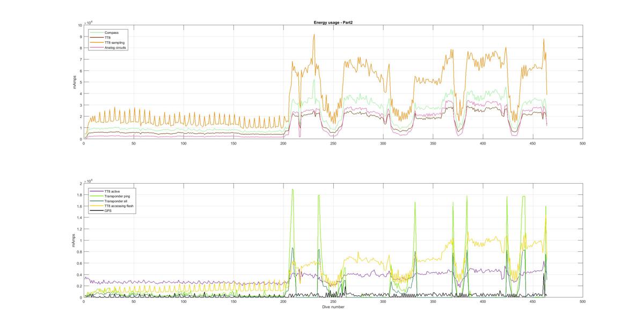The height and width of the screenshot is (334, 644).
Task: Click the '10' y-axis tick of top plot
Action: (x=79, y=25)
